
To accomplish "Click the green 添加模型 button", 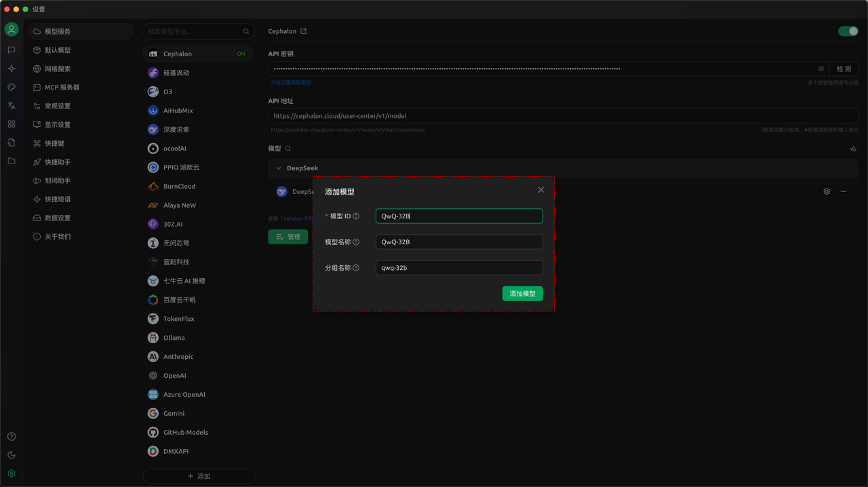I will [x=522, y=294].
